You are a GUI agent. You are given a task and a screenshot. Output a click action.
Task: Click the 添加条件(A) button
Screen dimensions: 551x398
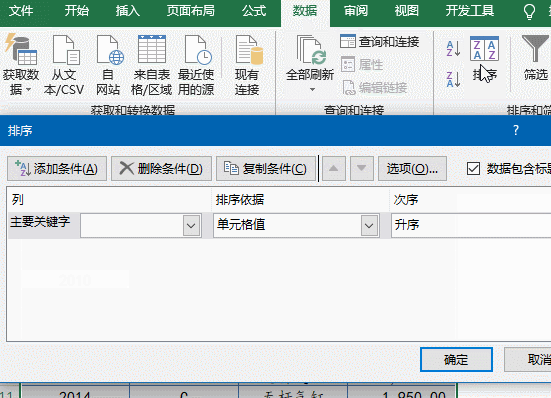pyautogui.click(x=57, y=169)
